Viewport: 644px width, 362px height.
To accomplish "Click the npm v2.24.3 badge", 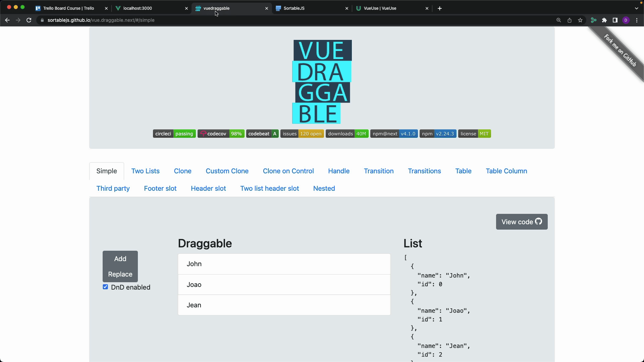I will pyautogui.click(x=438, y=134).
